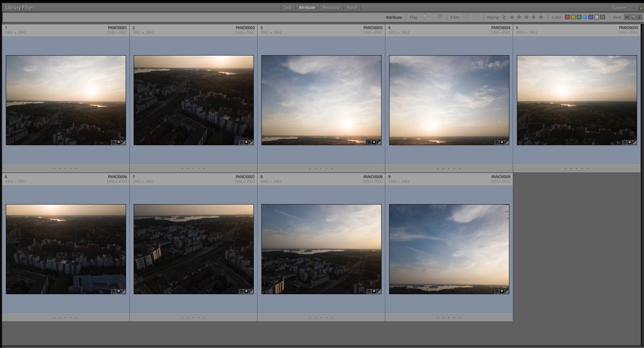Filter by unedited photos
Screen dimensions: 644x348
[476, 17]
